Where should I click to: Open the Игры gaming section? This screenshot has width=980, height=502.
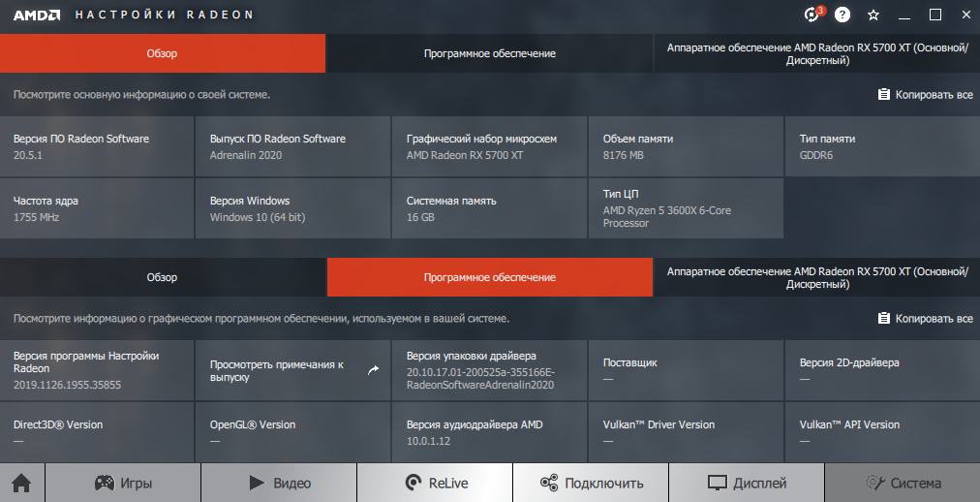point(123,483)
